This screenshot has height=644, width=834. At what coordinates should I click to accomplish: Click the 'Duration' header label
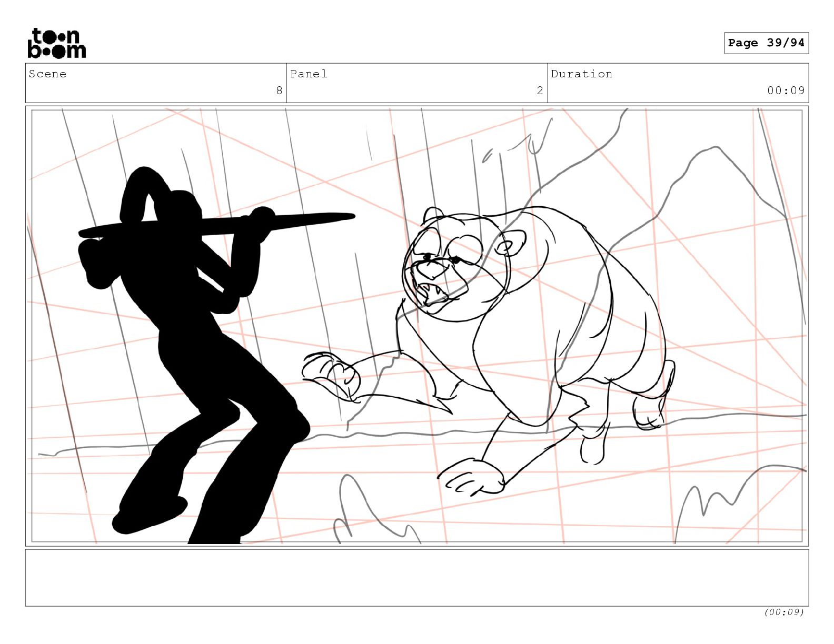582,74
